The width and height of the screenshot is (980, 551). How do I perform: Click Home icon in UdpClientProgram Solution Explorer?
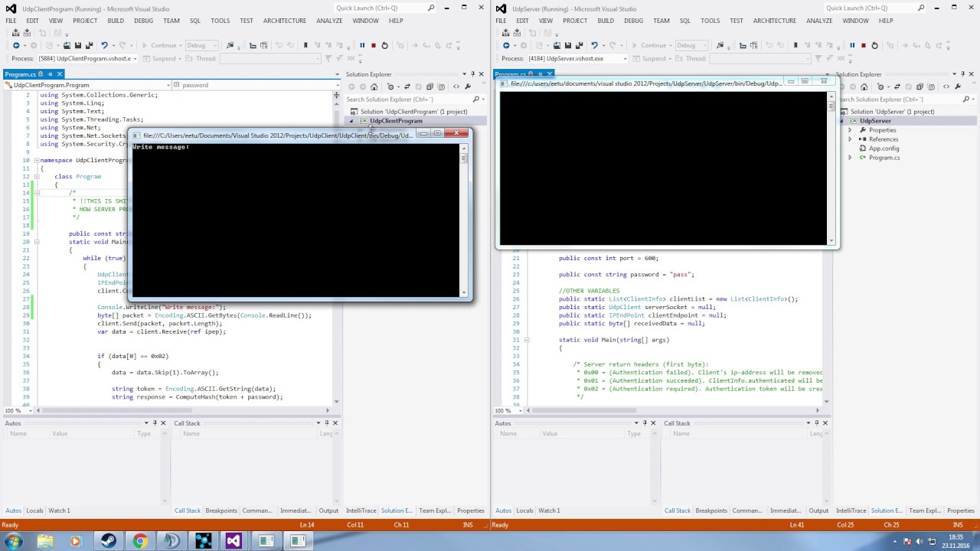tap(374, 86)
